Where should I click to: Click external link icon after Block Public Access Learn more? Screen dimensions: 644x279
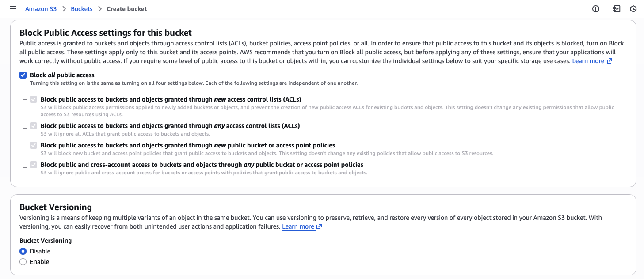610,61
